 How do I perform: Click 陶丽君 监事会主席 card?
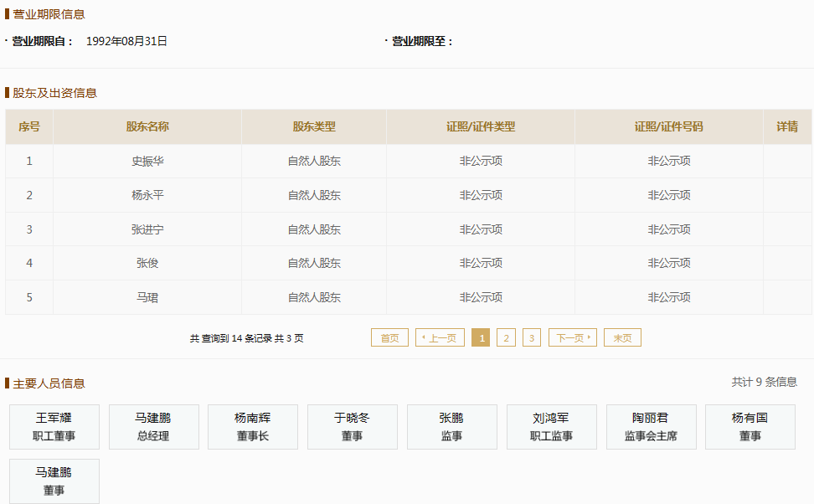click(x=651, y=427)
